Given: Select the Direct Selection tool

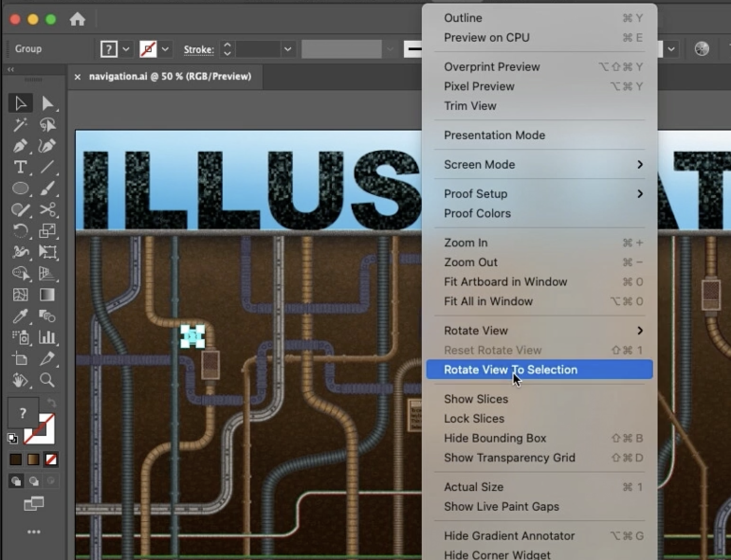Looking at the screenshot, I should [47, 103].
